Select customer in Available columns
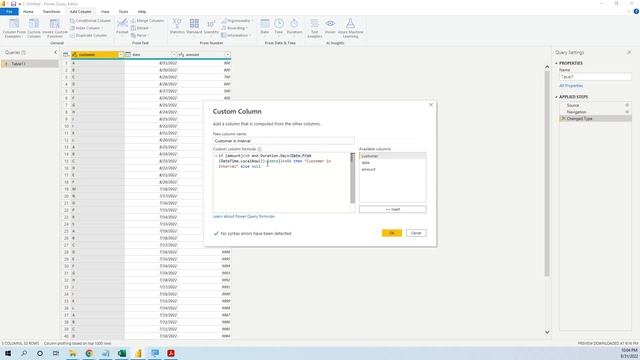Viewport: 640px width, 360px height. coord(392,156)
